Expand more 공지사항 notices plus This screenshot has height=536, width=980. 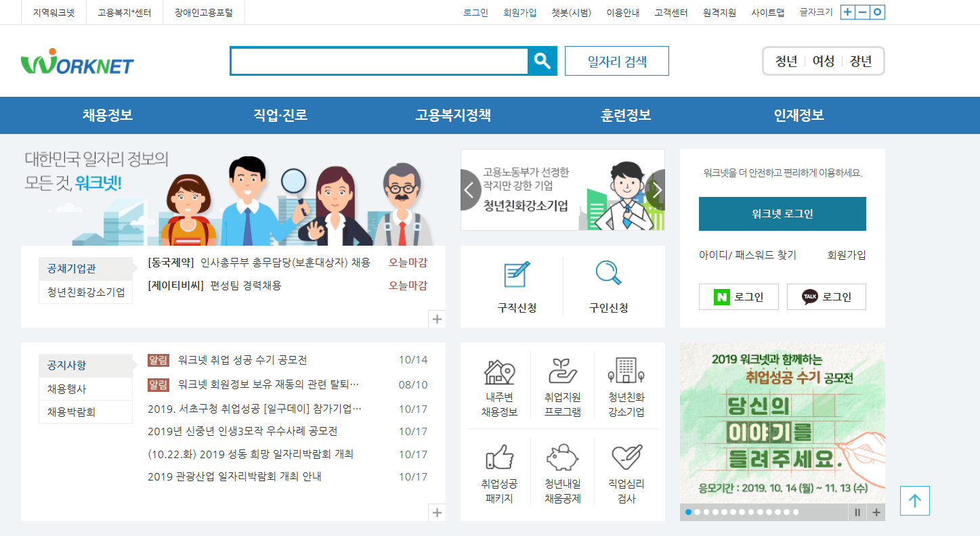pos(438,513)
